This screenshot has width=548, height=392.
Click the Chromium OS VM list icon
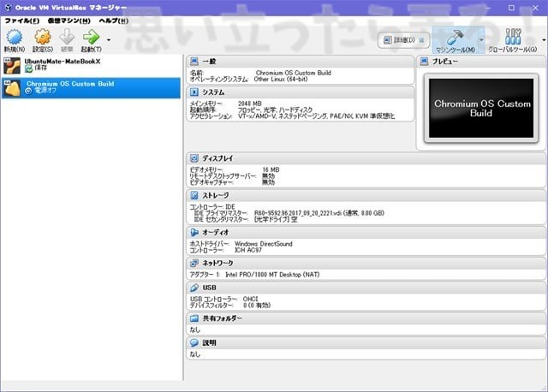pyautogui.click(x=12, y=87)
